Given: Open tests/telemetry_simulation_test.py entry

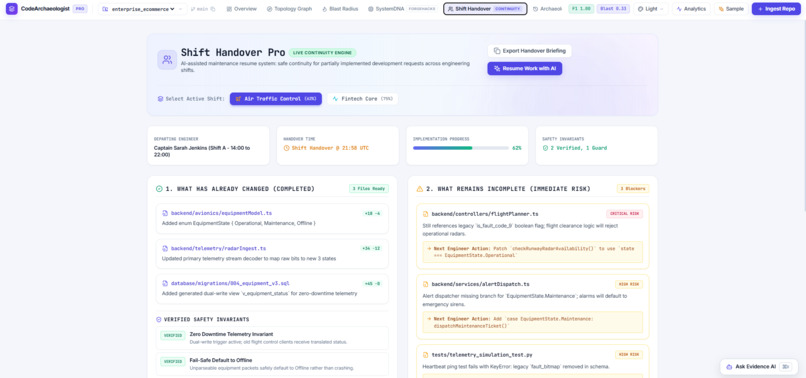Looking at the screenshot, I should click(483, 354).
